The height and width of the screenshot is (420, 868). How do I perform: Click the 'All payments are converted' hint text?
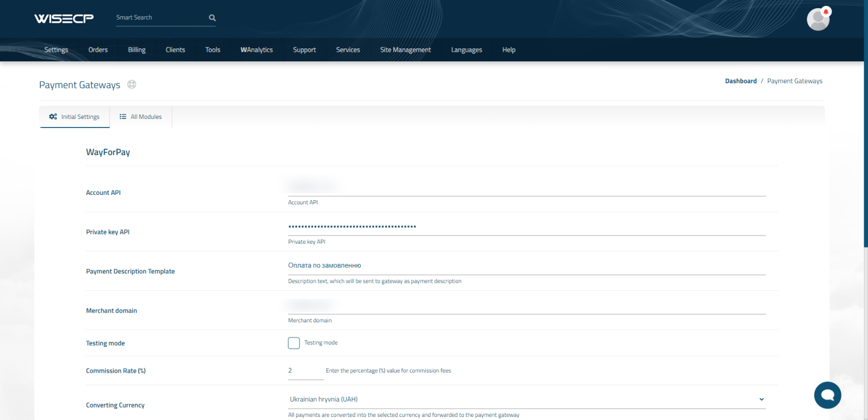(x=404, y=415)
